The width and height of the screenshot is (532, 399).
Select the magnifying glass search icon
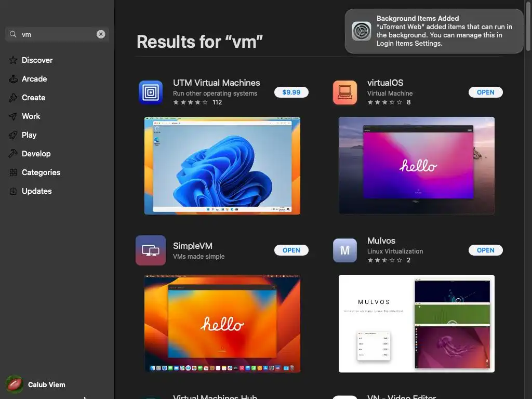(x=13, y=34)
